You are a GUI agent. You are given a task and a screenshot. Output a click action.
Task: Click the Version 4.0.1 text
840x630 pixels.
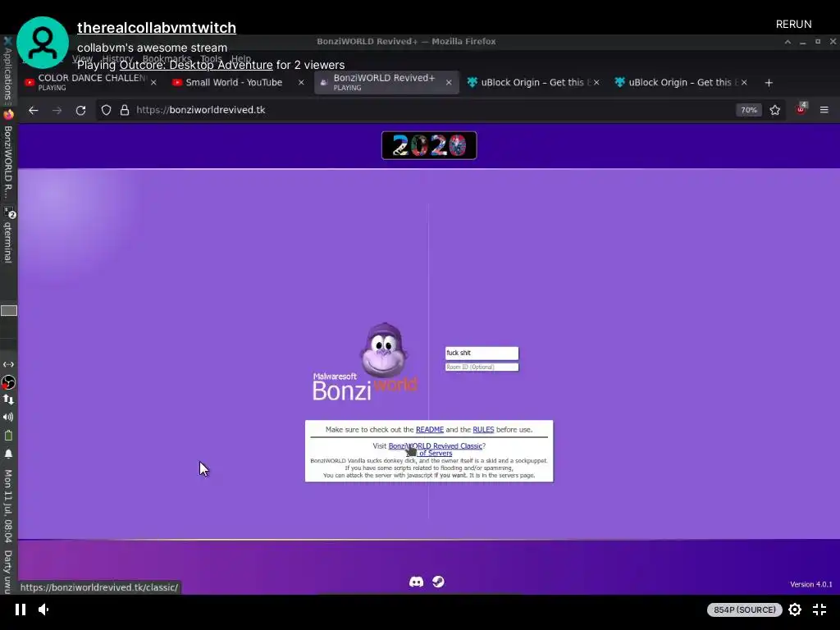pos(811,584)
